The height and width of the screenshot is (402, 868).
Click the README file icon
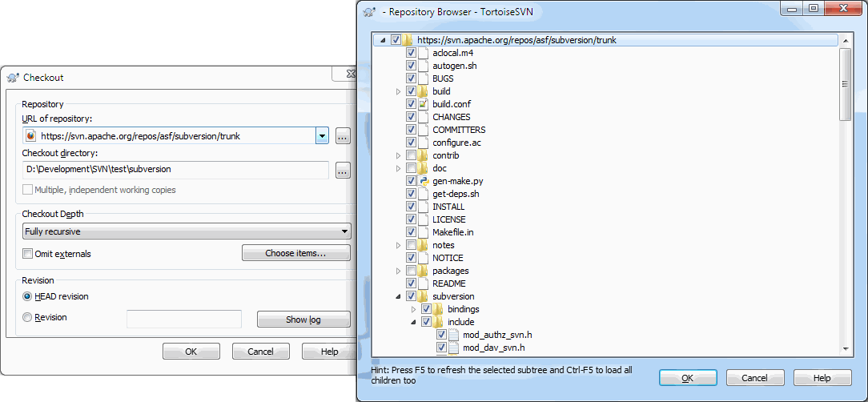click(x=423, y=283)
